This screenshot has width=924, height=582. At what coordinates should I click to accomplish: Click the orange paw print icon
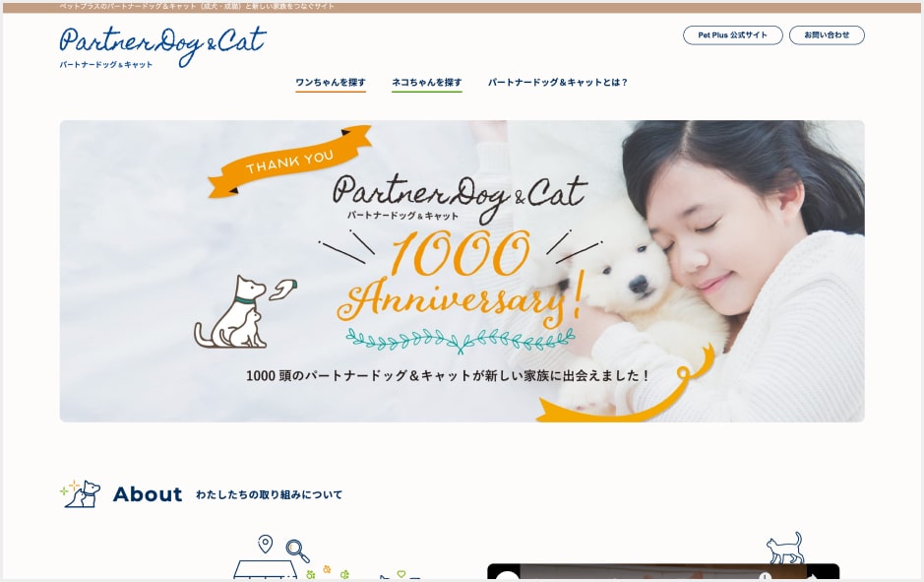(x=327, y=569)
